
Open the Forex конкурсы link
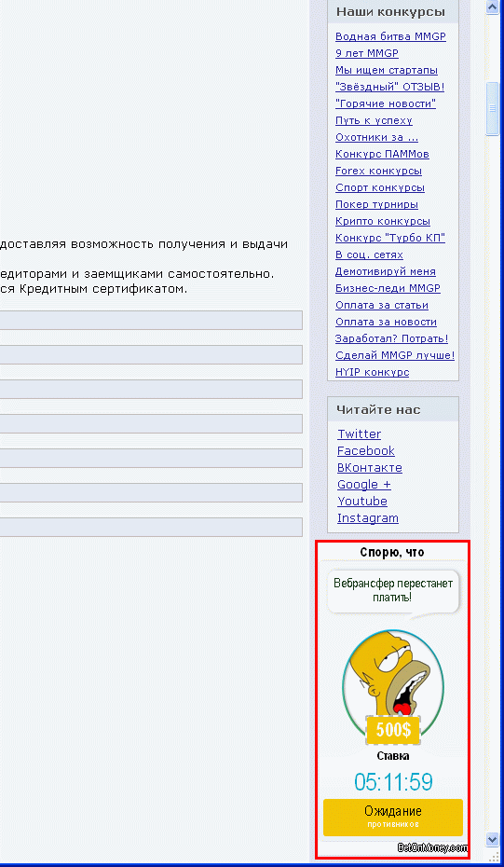click(378, 171)
